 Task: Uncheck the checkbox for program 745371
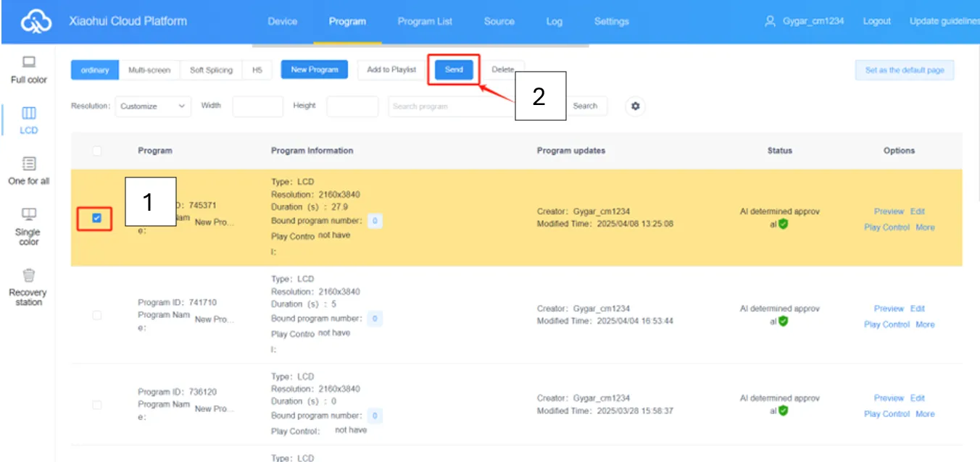[x=97, y=218]
